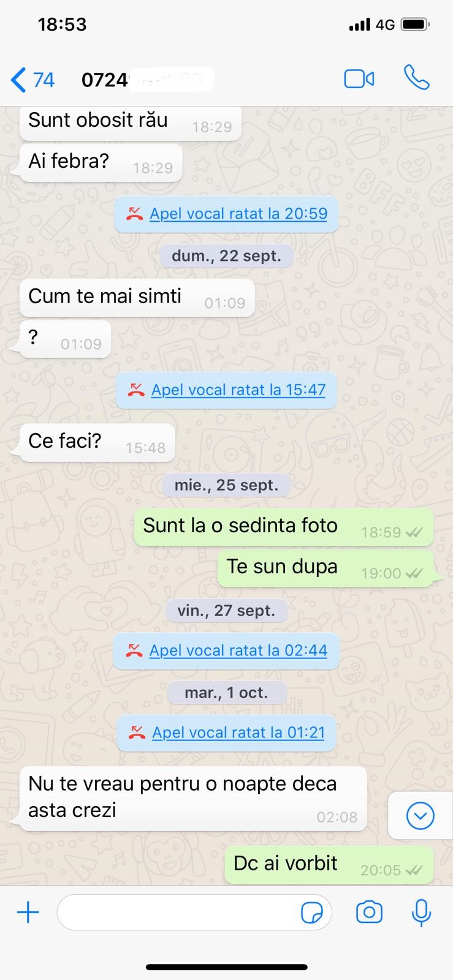The height and width of the screenshot is (980, 453).
Task: Jump to latest messages with the down arrow
Action: (421, 815)
